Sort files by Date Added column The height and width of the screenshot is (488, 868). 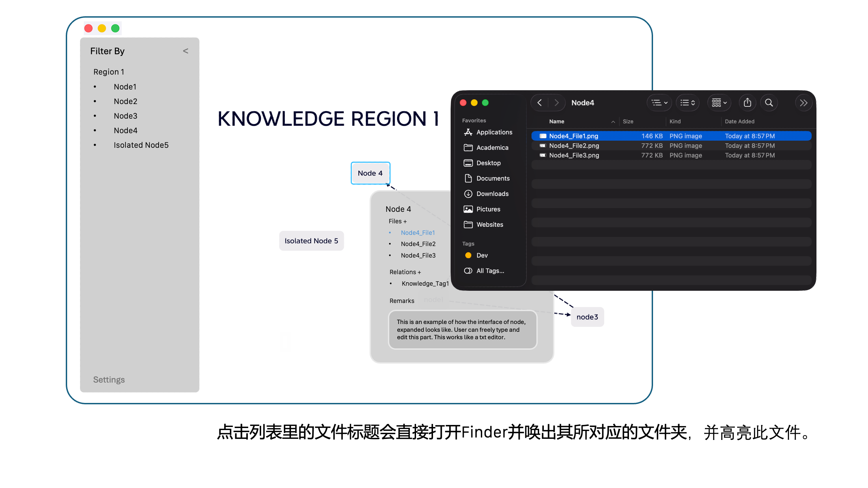click(x=739, y=121)
